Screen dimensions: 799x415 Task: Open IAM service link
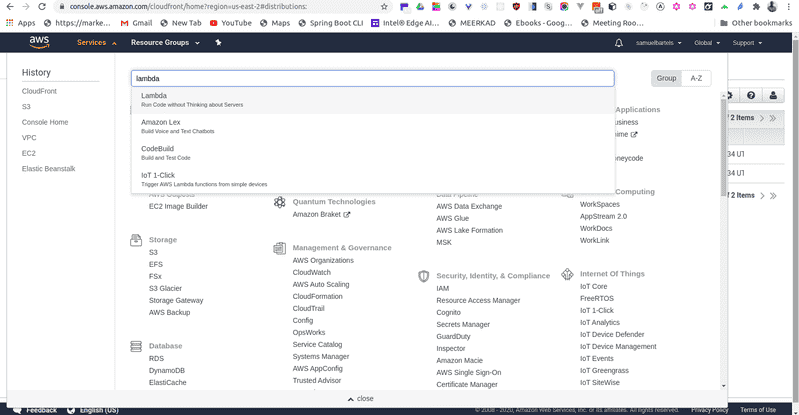[442, 289]
